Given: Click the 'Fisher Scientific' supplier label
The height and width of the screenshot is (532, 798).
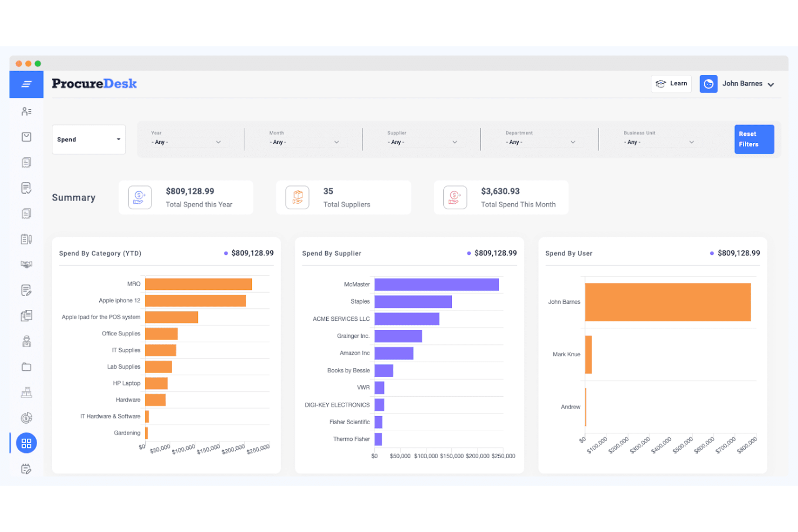Looking at the screenshot, I should click(350, 422).
